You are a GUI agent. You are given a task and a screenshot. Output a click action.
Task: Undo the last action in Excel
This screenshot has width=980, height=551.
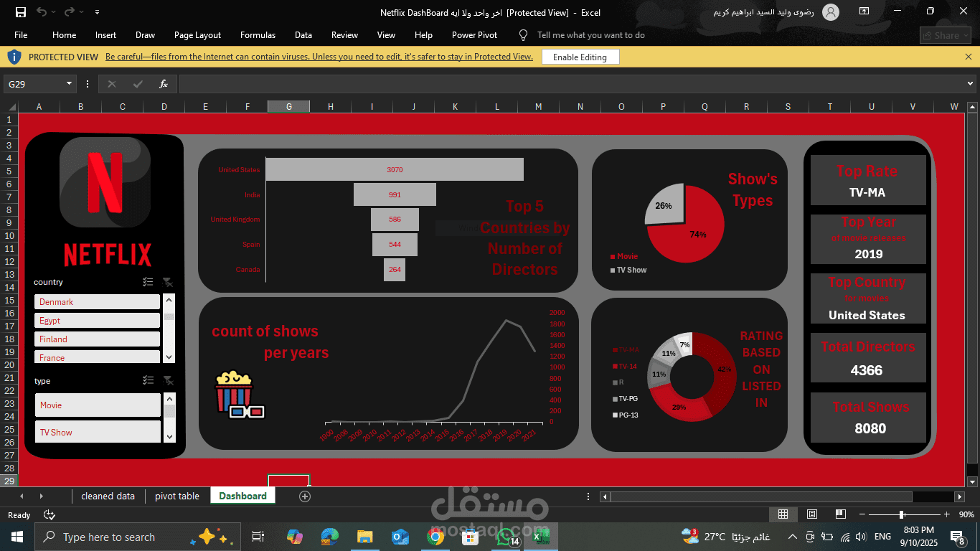point(42,12)
